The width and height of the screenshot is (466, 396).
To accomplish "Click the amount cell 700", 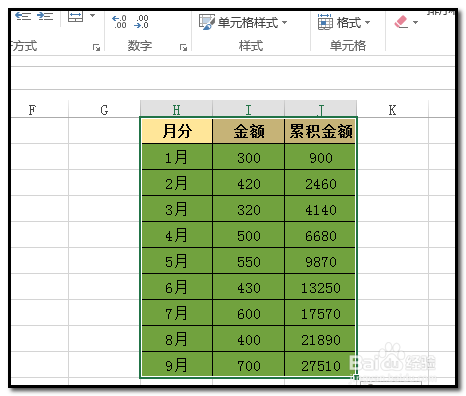I will pyautogui.click(x=249, y=365).
